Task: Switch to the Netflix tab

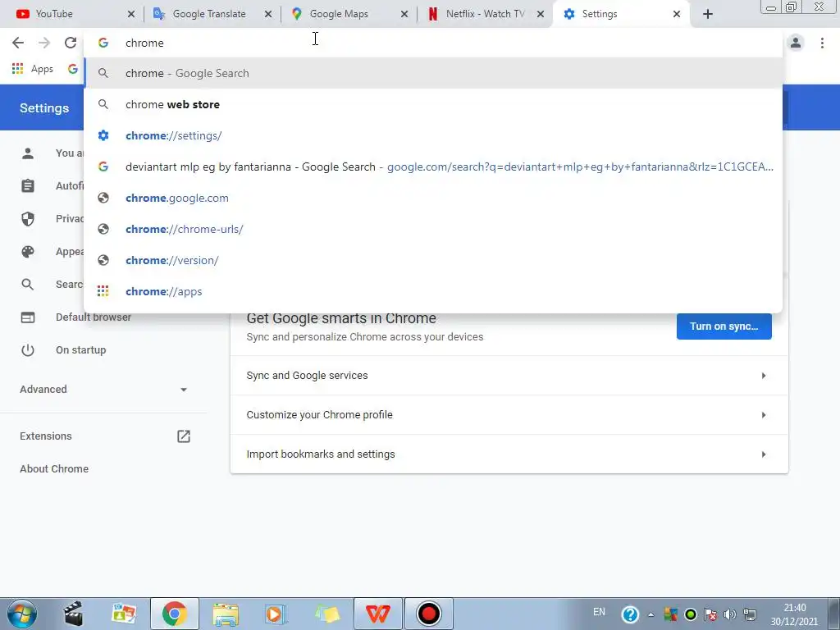Action: tap(485, 14)
